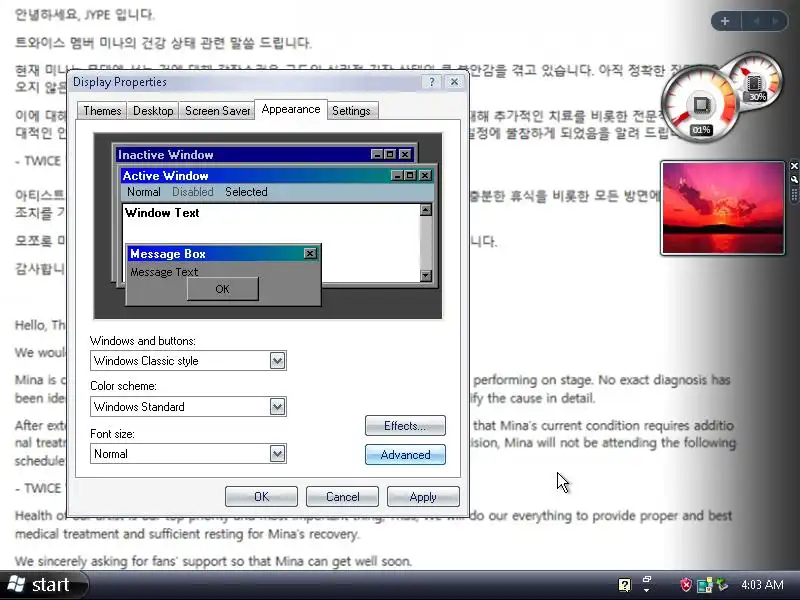Expand the Windows and buttons dropdown

pos(277,361)
